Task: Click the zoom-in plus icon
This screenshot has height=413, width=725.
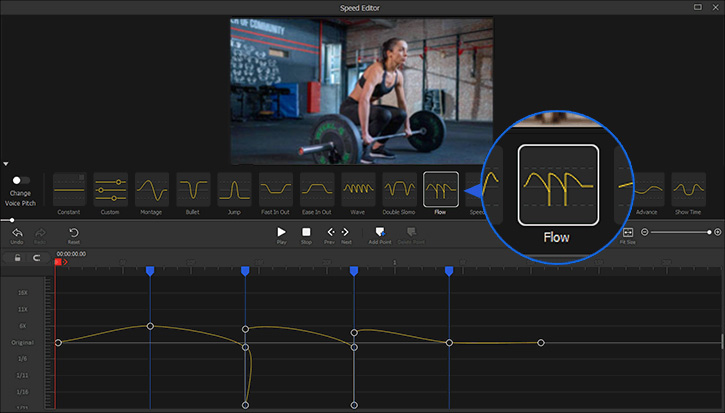Action: (717, 232)
